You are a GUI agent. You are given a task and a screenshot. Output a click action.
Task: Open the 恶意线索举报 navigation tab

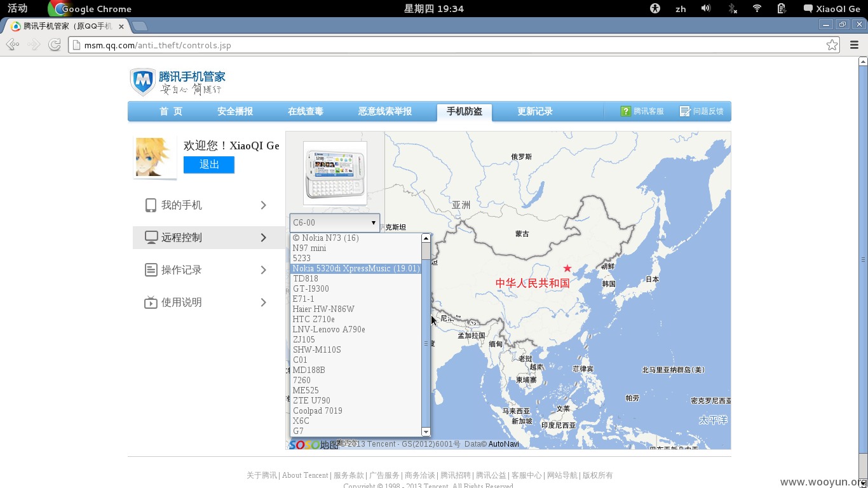click(x=385, y=111)
